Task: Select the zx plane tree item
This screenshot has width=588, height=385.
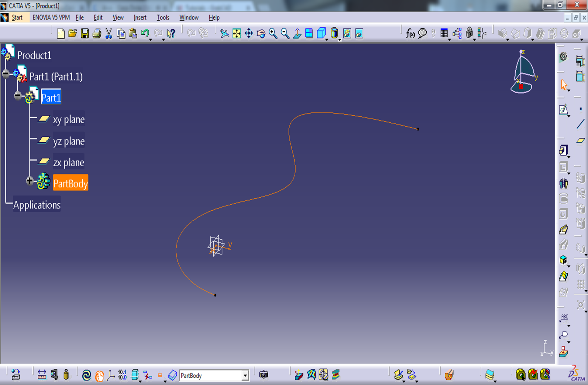Action: [x=69, y=163]
